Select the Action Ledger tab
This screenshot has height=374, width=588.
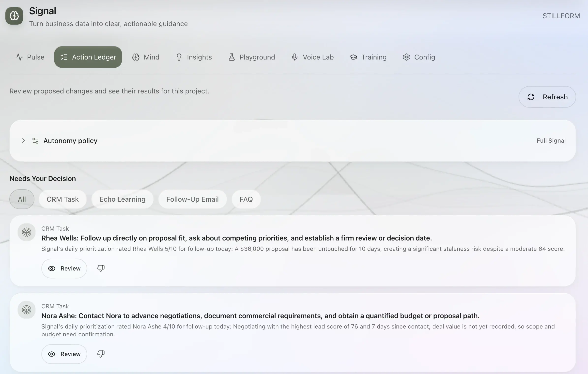(x=88, y=57)
